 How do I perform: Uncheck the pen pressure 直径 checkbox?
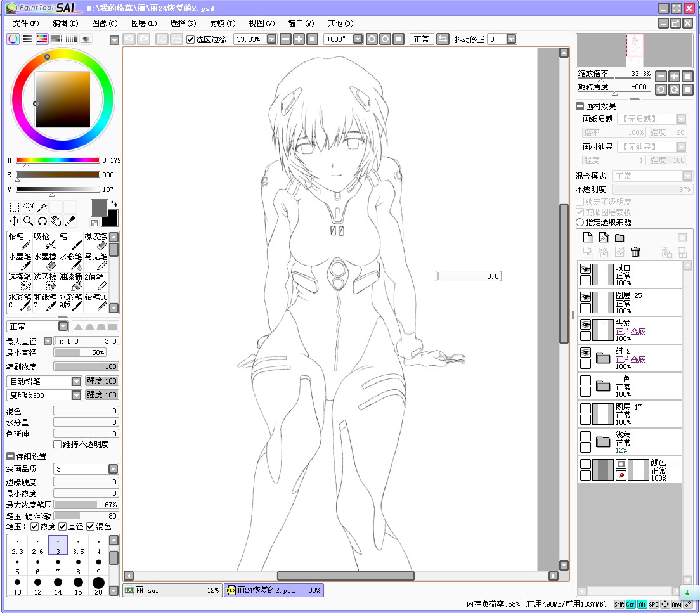63,527
